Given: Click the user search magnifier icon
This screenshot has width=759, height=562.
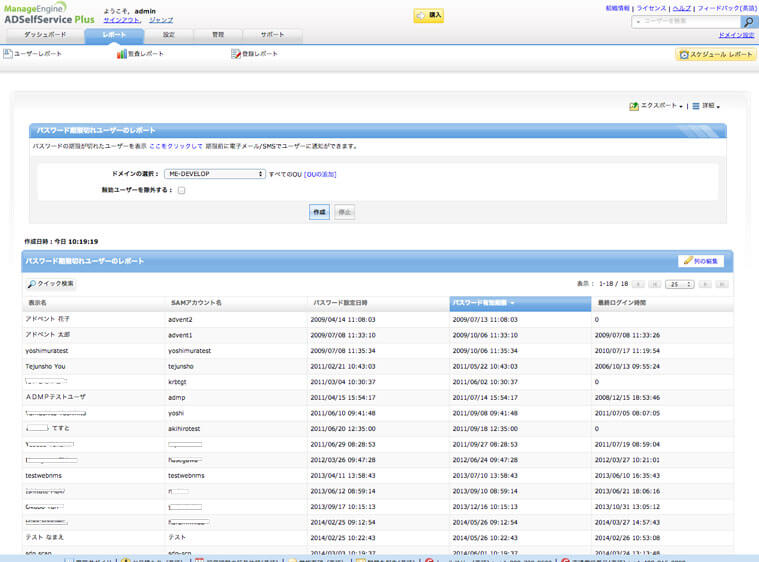Looking at the screenshot, I should click(x=747, y=22).
